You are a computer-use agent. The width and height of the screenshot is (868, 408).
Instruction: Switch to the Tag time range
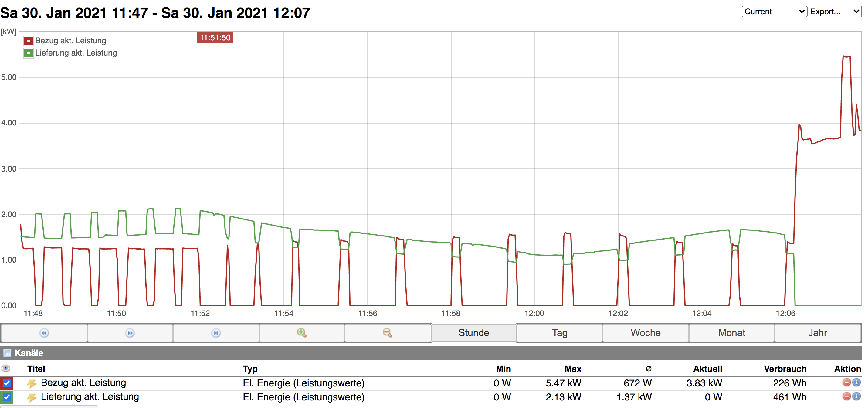559,333
